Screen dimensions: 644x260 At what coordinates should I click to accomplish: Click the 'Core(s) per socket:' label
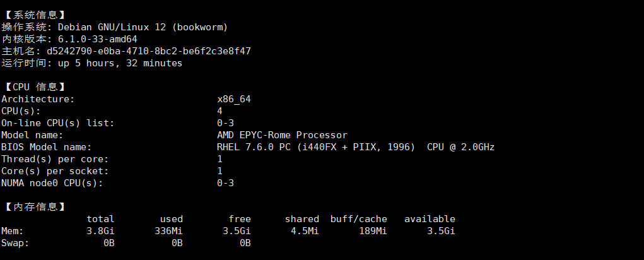55,171
